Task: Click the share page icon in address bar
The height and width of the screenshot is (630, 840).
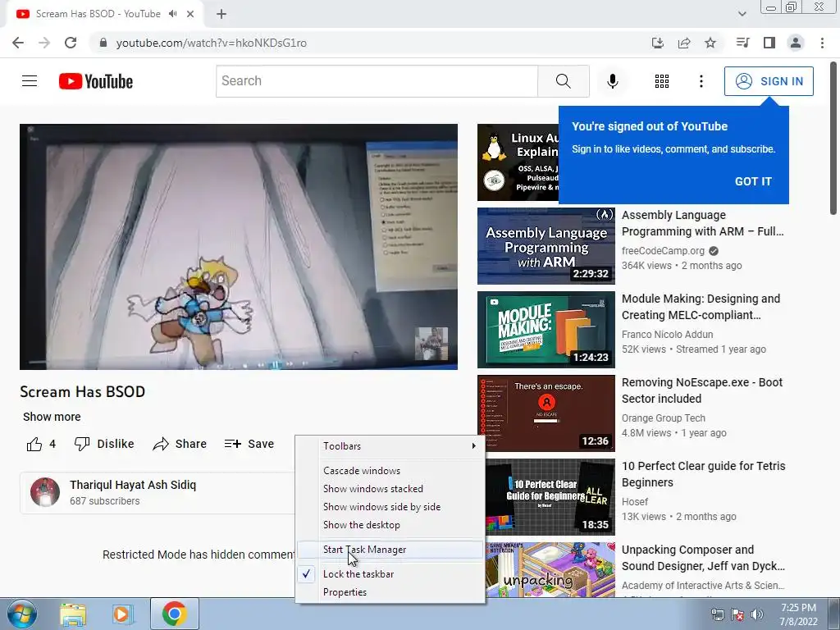Action: 684,43
